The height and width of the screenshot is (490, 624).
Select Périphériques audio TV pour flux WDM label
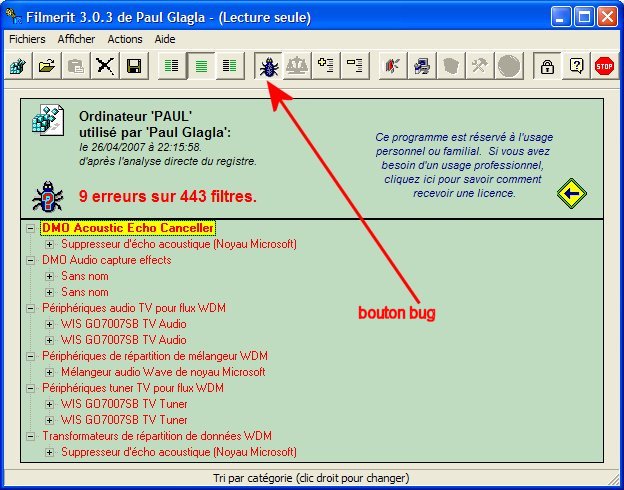point(134,308)
